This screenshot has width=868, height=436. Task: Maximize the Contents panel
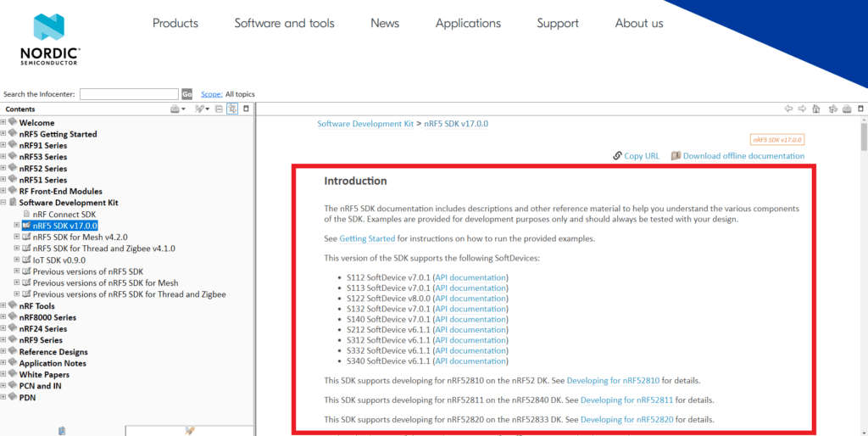(247, 109)
